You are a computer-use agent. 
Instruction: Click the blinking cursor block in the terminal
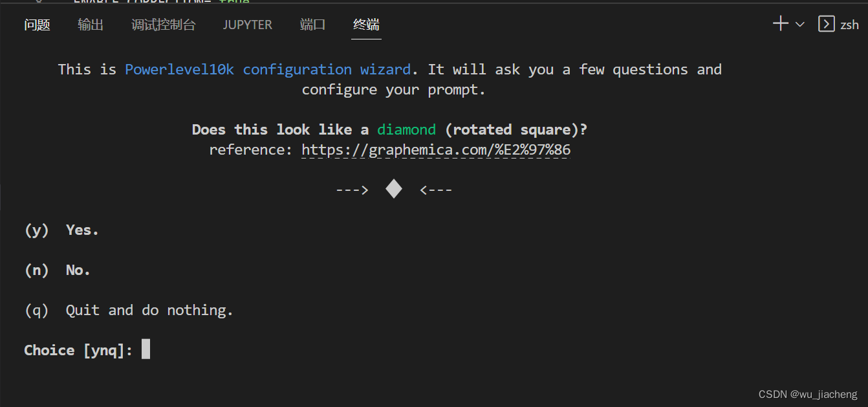(x=145, y=349)
